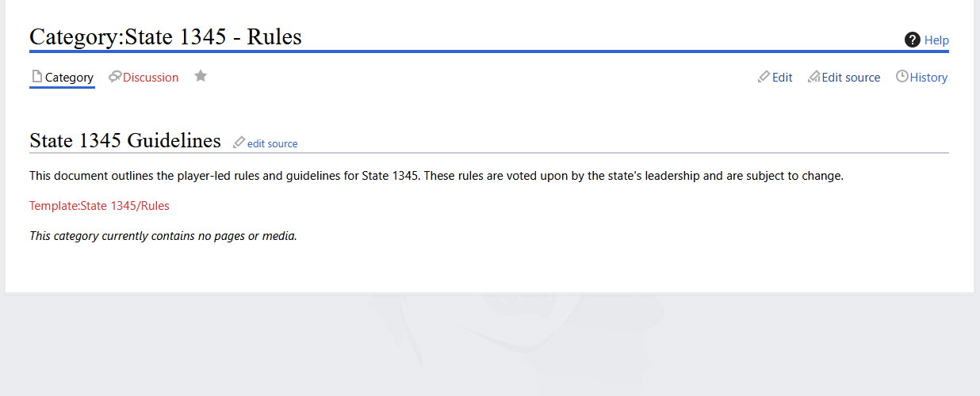This screenshot has height=396, width=980.
Task: Click the History clock icon
Action: click(x=902, y=77)
